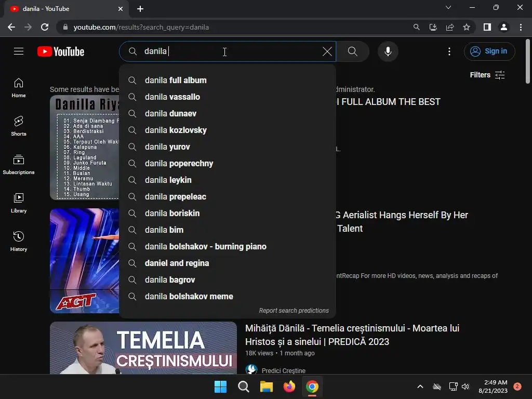Open clock showing 2:49 AM
Screen dimensions: 532x399
coord(493,387)
